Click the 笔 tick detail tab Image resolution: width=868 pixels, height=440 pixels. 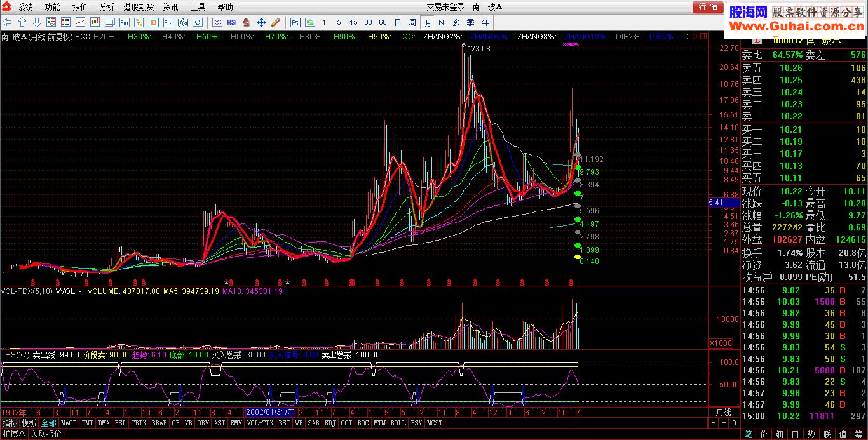point(749,434)
